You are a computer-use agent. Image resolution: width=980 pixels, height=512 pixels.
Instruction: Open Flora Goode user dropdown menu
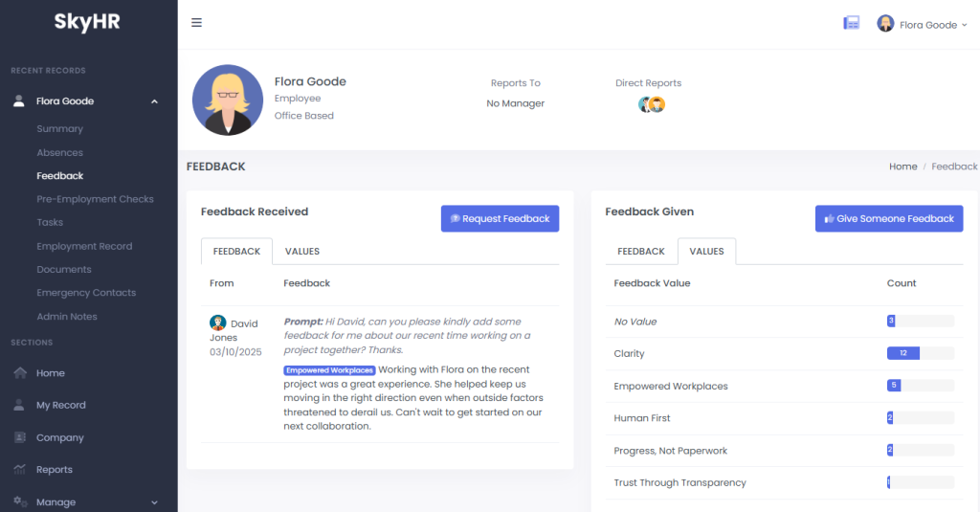pyautogui.click(x=924, y=25)
